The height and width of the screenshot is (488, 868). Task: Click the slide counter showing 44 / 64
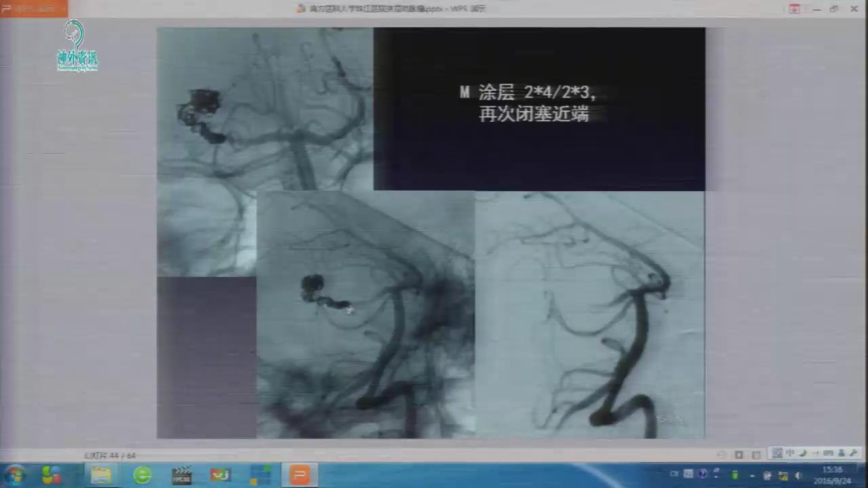point(109,456)
